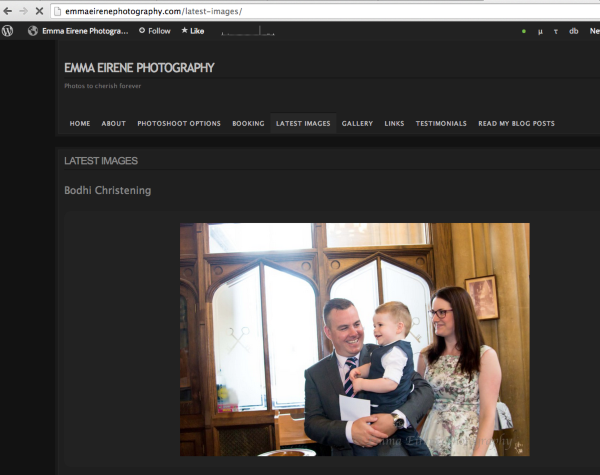Click the browser forward arrow
This screenshot has width=600, height=475.
pos(23,11)
